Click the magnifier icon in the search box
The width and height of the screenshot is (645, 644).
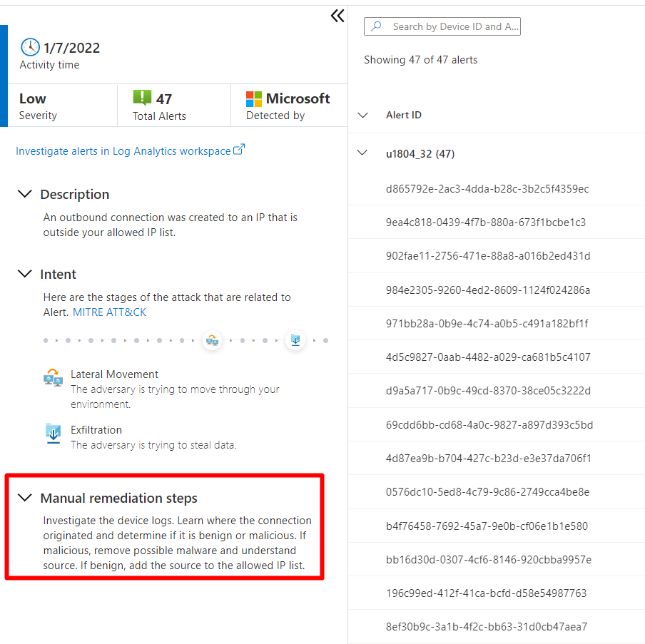pos(376,26)
